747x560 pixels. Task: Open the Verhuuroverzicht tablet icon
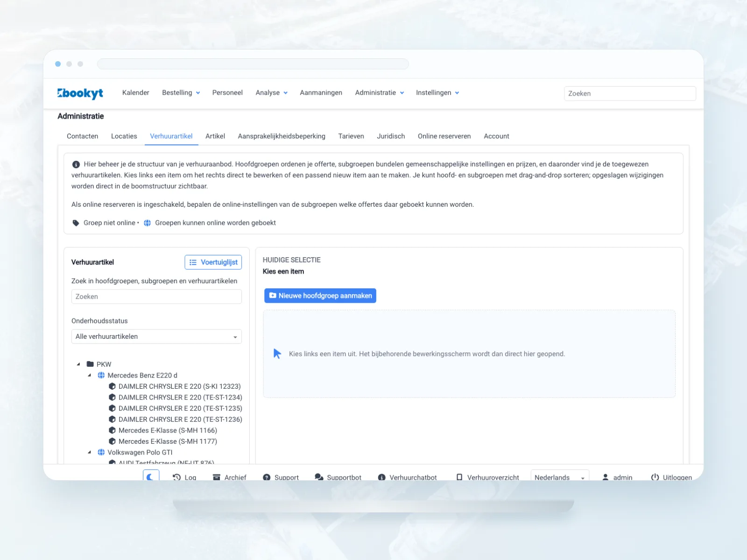pos(459,477)
